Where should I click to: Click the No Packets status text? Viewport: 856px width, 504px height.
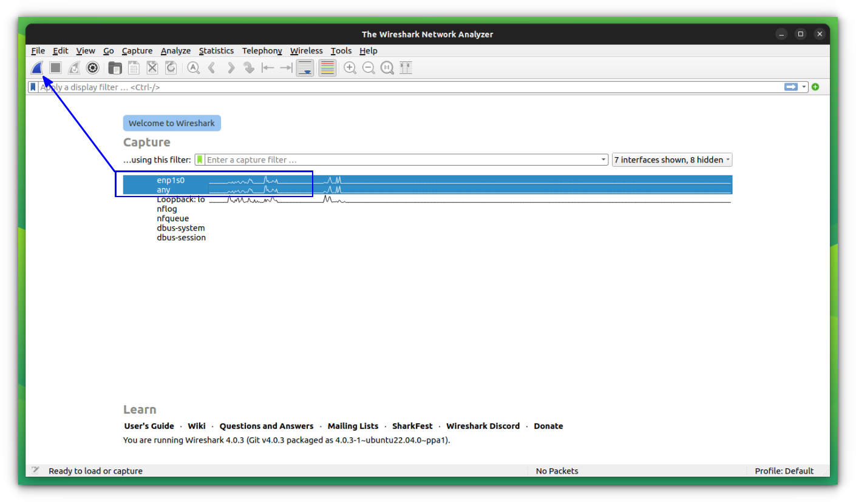pos(557,471)
